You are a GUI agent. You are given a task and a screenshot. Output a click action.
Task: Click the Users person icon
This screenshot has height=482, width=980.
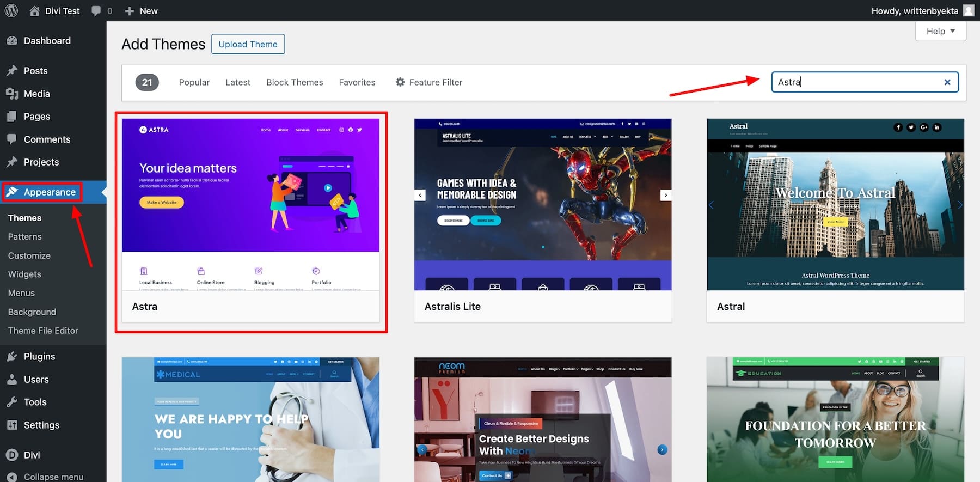click(12, 380)
